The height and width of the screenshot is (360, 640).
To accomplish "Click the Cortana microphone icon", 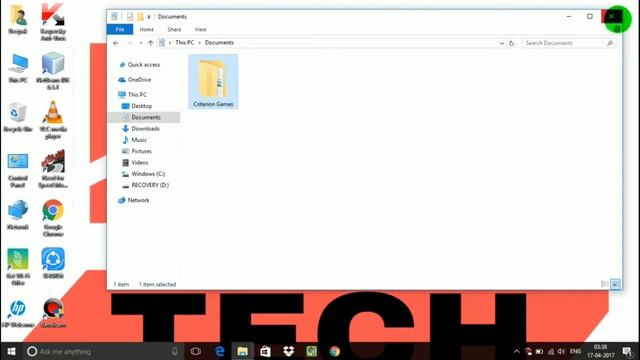I will (x=175, y=351).
